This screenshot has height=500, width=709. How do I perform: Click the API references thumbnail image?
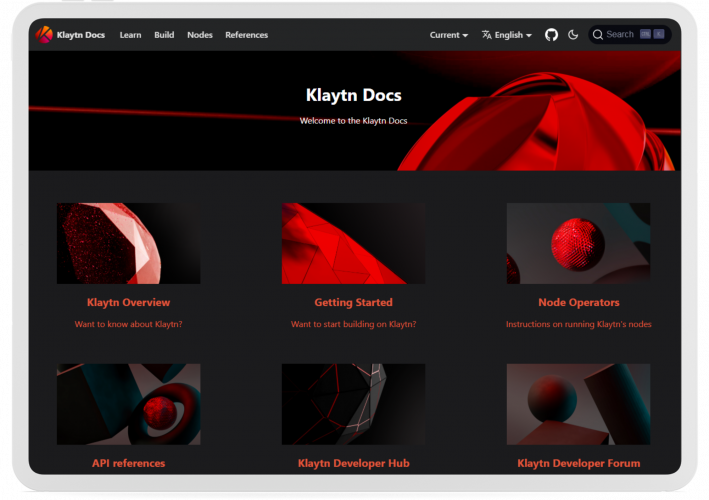coord(128,404)
